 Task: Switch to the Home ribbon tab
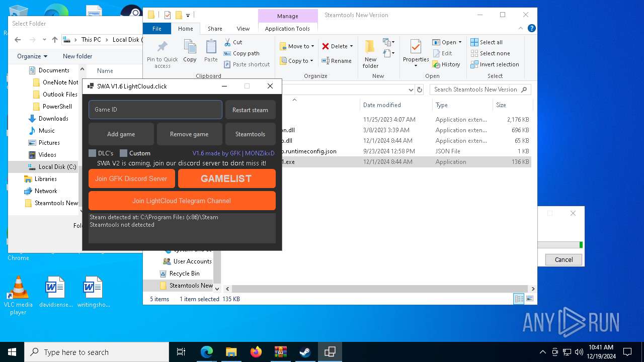point(186,29)
